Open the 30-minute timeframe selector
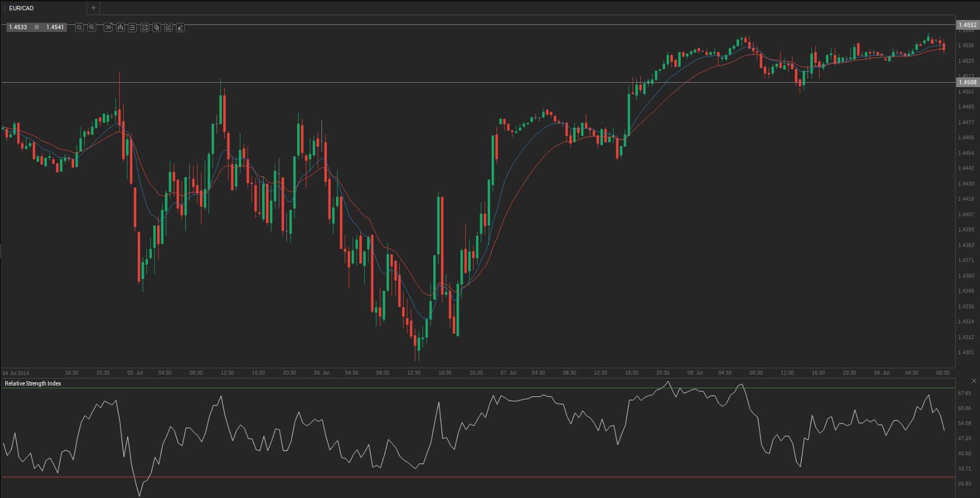Viewport: 980px width, 498px height. [108, 28]
